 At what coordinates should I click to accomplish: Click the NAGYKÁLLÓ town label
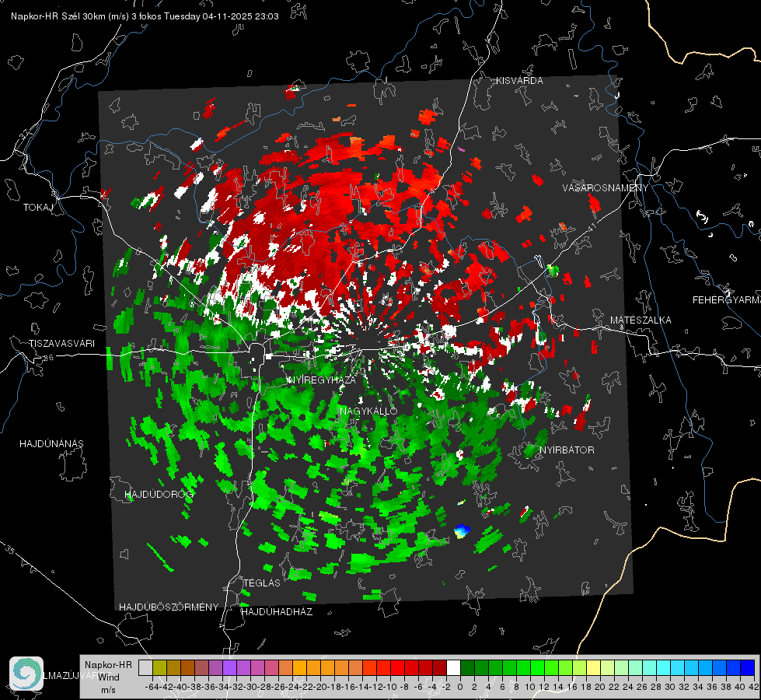(369, 411)
